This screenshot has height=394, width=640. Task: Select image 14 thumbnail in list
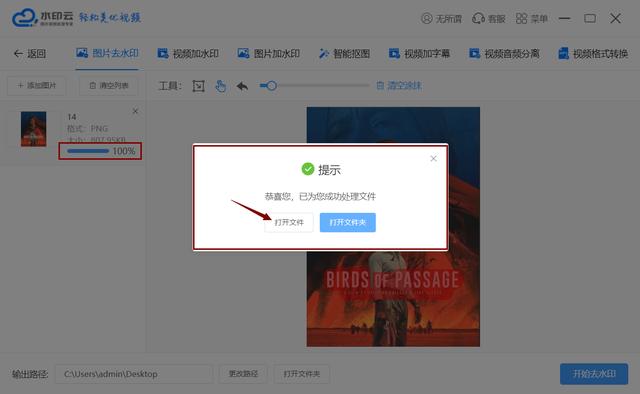(x=33, y=129)
